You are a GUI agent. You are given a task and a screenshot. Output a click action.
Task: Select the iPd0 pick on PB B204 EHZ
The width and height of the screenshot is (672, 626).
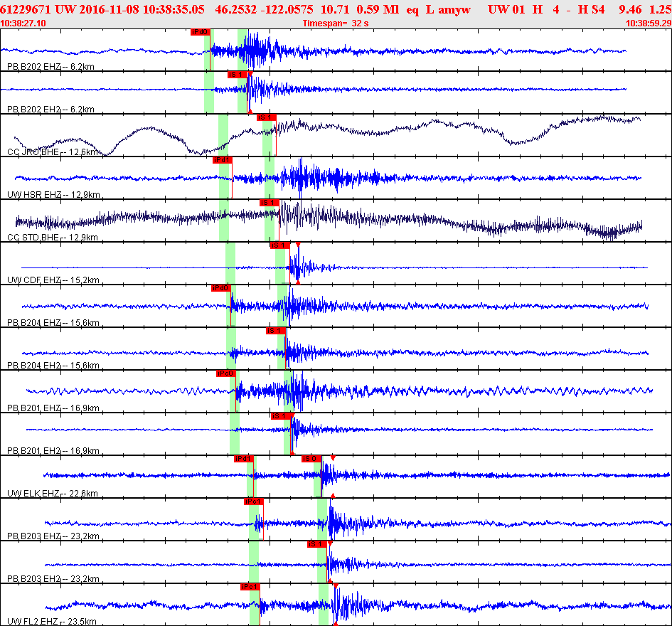click(221, 288)
